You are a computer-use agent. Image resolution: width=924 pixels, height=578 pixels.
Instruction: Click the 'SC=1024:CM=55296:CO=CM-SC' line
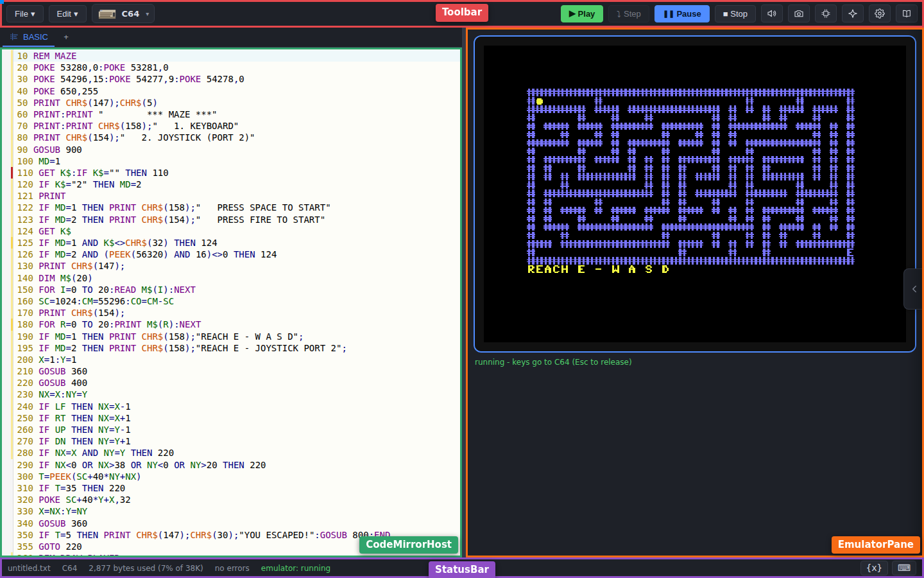pyautogui.click(x=237, y=301)
